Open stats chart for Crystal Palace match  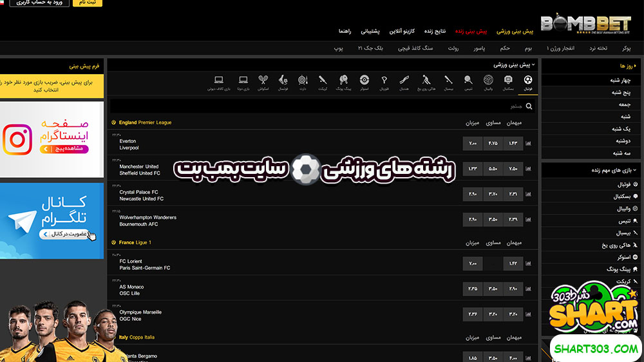(x=528, y=194)
